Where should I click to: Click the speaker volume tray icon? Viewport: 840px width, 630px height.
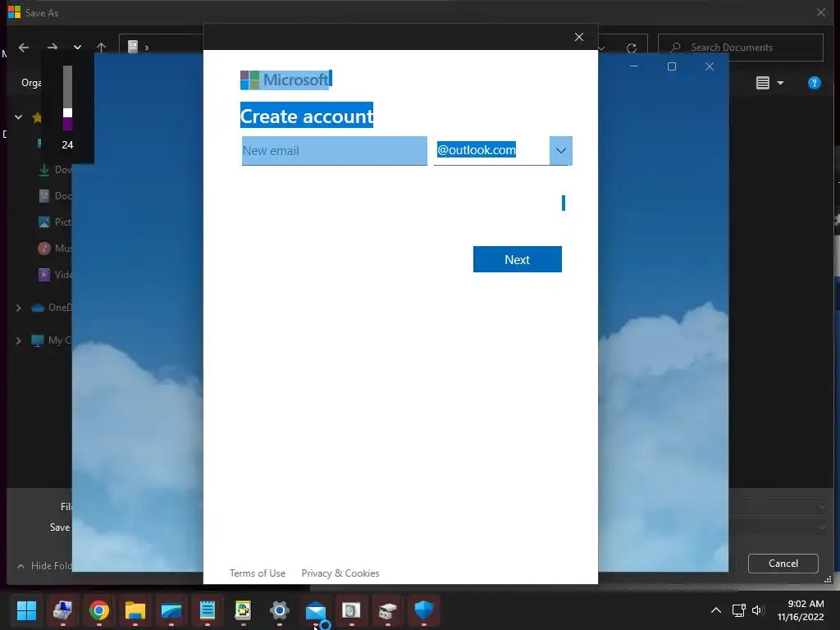coord(757,610)
